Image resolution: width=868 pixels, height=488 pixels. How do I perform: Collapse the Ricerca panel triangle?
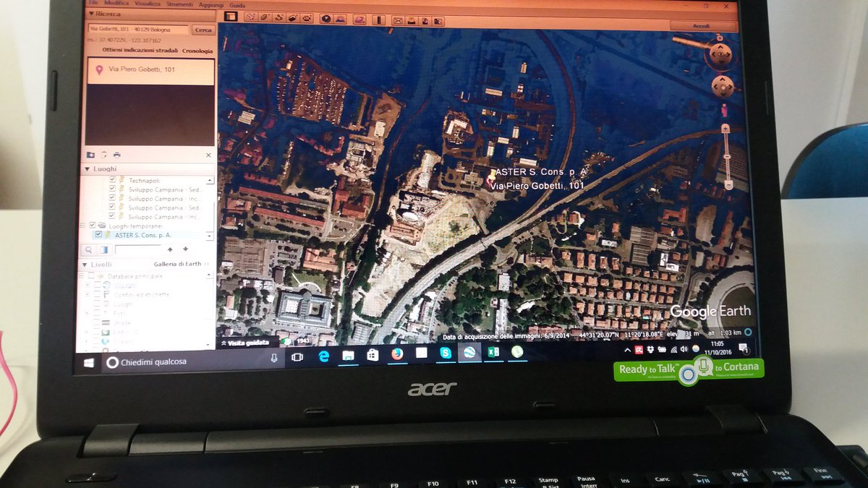[91, 14]
